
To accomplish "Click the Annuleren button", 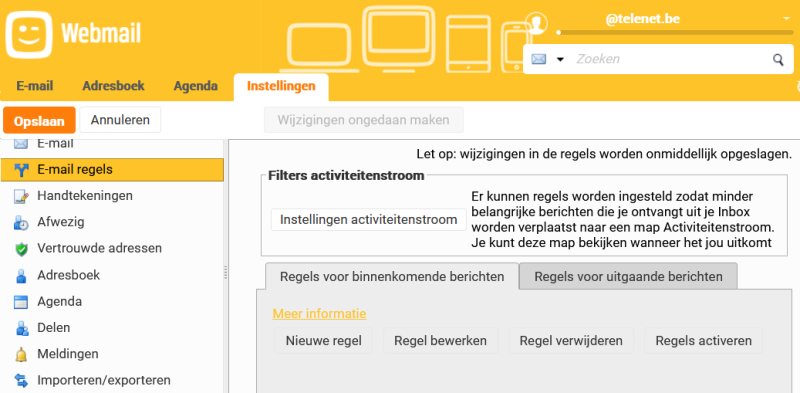I will [120, 120].
